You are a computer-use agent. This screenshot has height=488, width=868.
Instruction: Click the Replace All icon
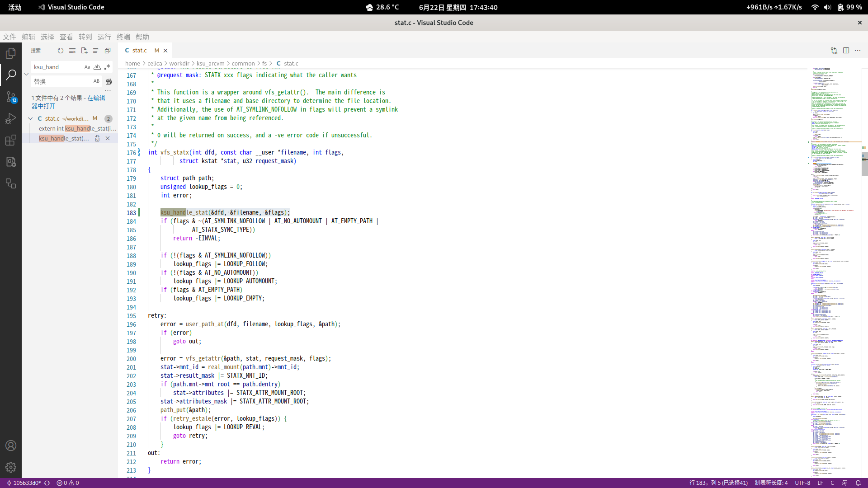(108, 81)
